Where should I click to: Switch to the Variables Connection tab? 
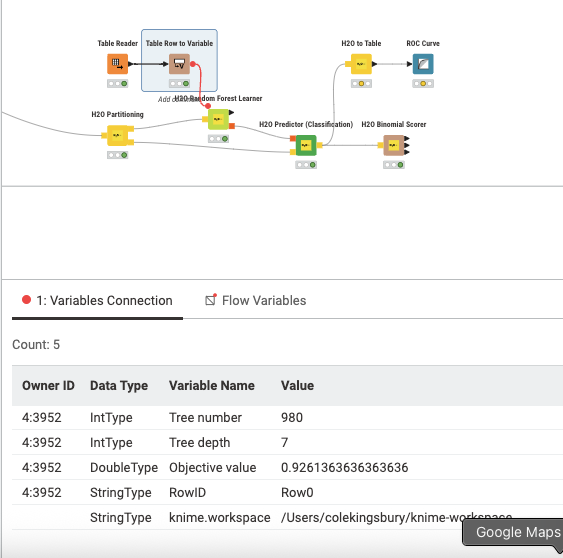coord(97,301)
